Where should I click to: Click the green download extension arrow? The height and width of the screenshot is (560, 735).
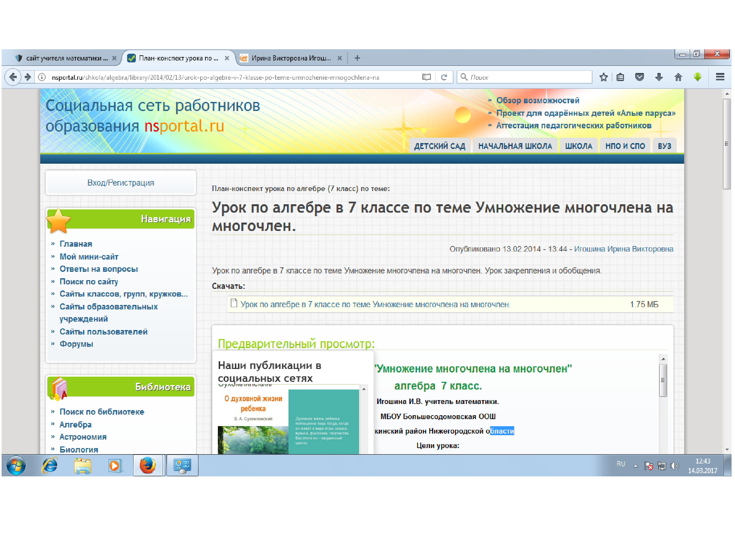click(x=697, y=77)
